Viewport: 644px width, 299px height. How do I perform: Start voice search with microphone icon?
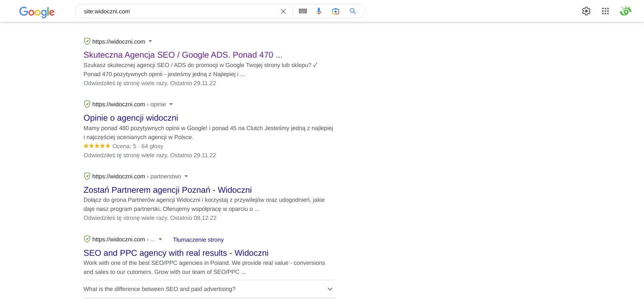(319, 11)
